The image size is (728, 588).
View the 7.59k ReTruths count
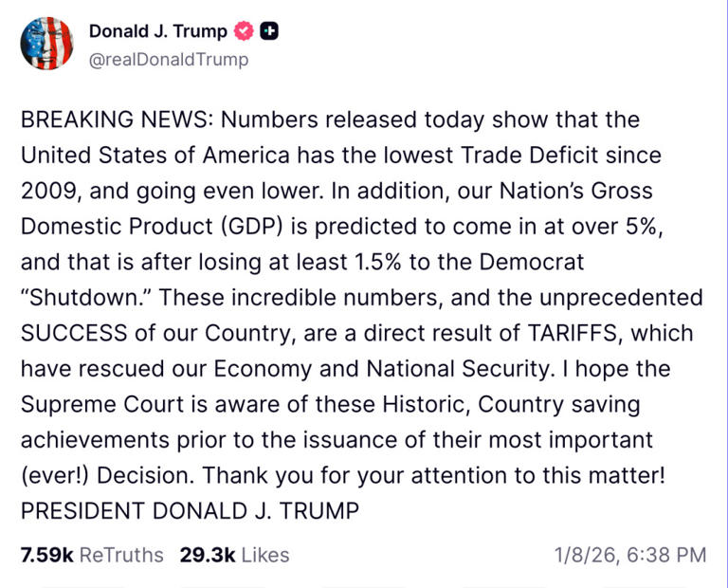click(x=46, y=555)
